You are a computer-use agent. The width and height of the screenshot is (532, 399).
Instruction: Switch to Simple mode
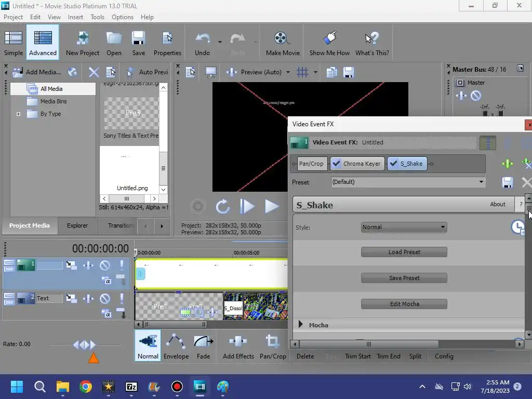tap(14, 43)
